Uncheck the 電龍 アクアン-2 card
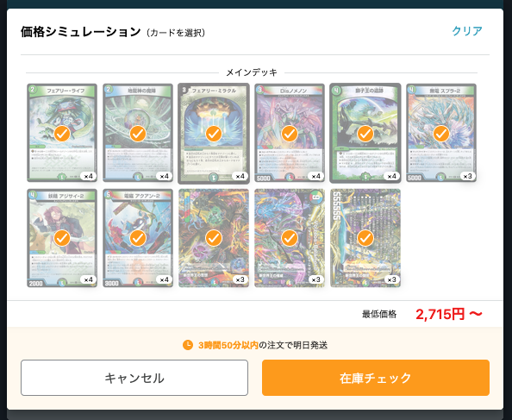512x420 pixels. 138,238
